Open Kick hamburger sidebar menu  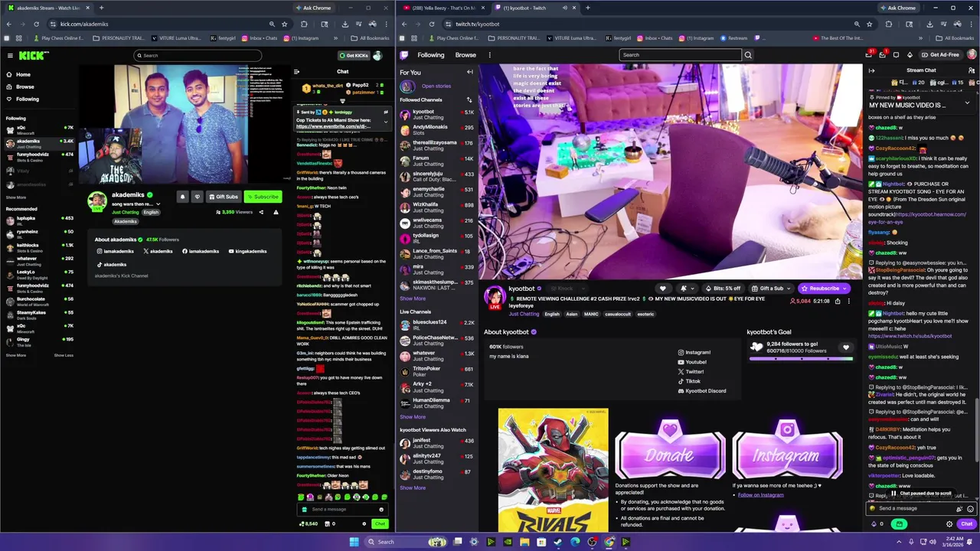click(10, 55)
